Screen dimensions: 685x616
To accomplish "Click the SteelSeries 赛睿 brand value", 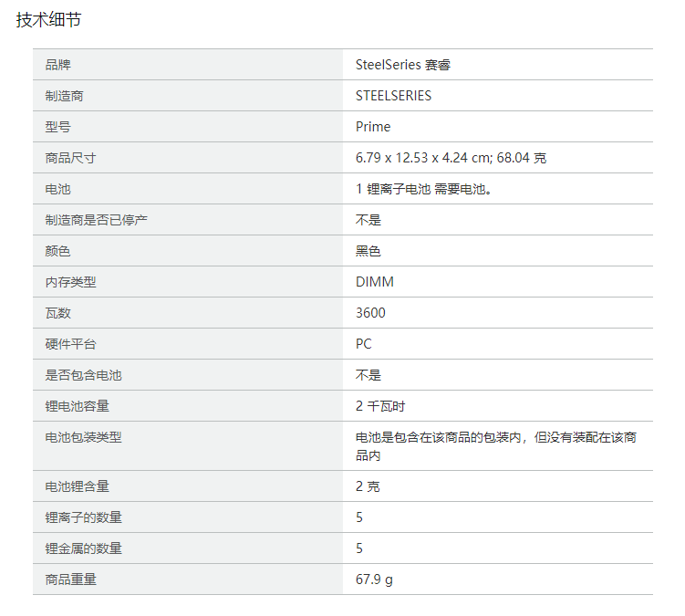I will click(x=403, y=65).
